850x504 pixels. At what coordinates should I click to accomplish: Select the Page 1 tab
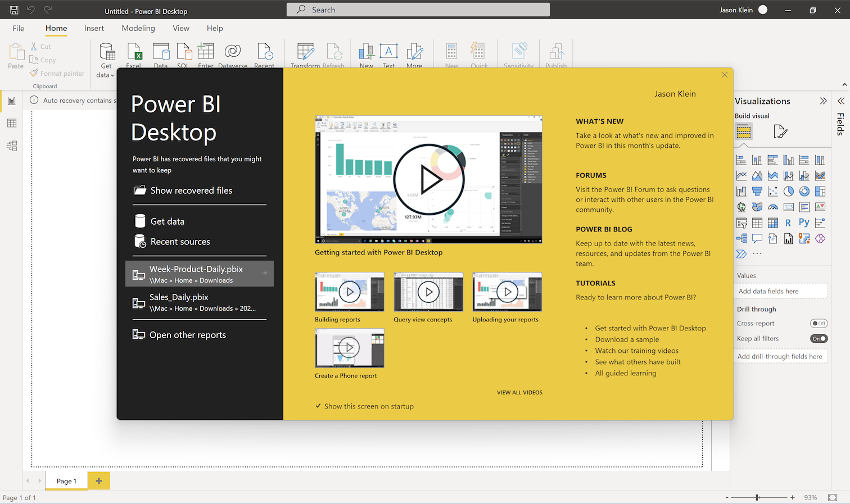[66, 481]
